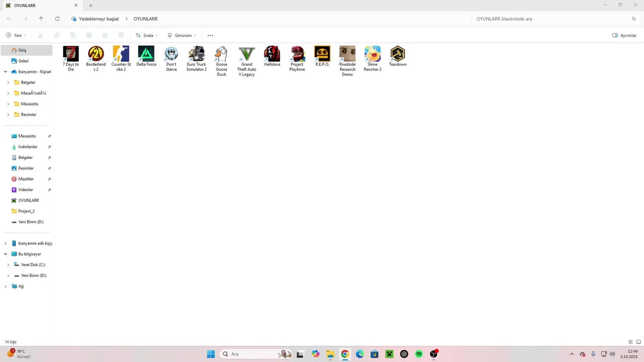
Task: Open the Sırala sort dropdown
Action: [x=146, y=35]
